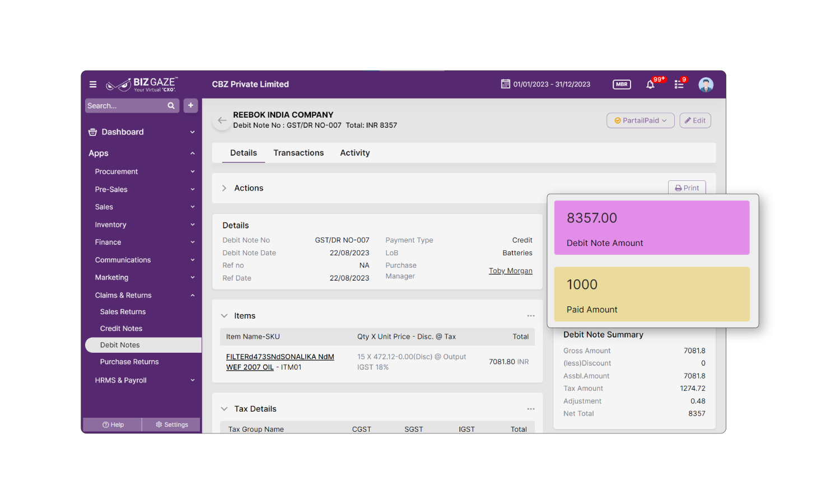
Task: Open the calendar date range icon
Action: click(x=505, y=84)
